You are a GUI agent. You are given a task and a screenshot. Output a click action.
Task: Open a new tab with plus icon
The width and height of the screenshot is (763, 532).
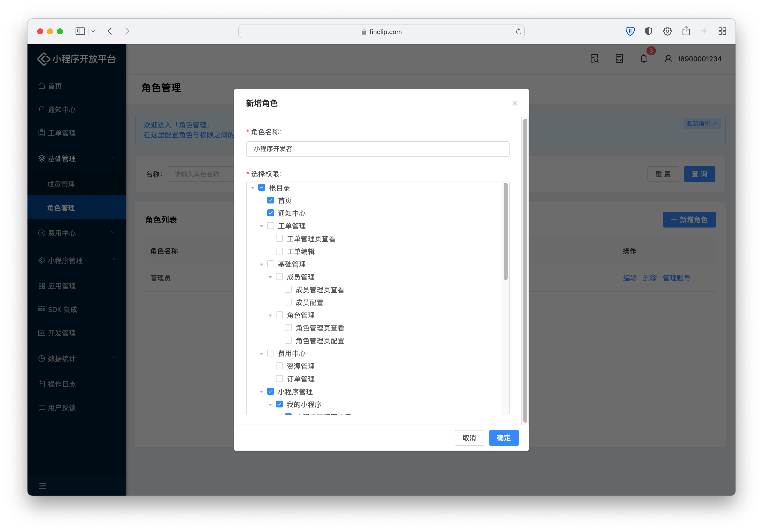(704, 31)
